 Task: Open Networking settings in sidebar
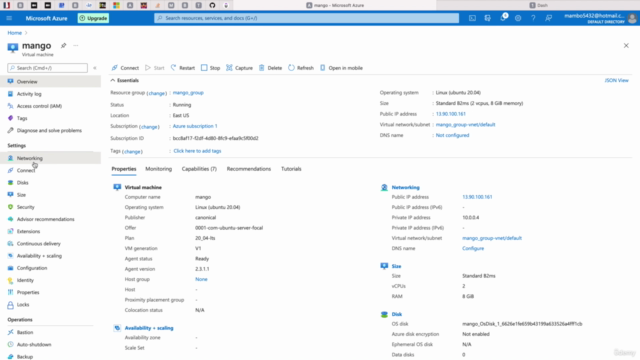coord(51,158)
